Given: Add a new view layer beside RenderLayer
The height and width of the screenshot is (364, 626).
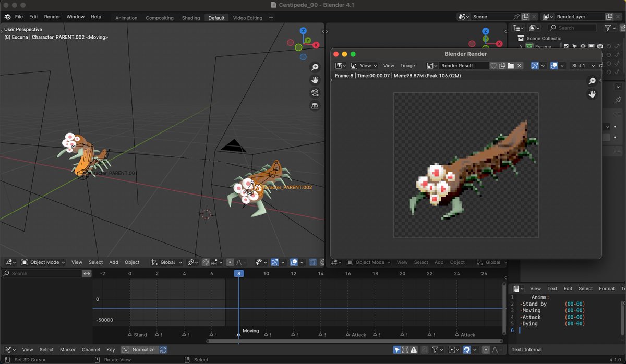Looking at the screenshot, I should click(x=609, y=17).
